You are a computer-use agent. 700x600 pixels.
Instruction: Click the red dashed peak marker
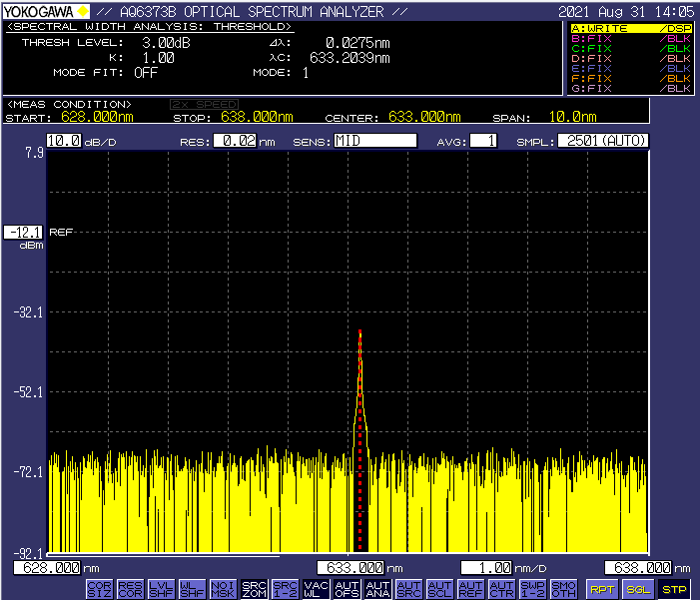click(359, 439)
